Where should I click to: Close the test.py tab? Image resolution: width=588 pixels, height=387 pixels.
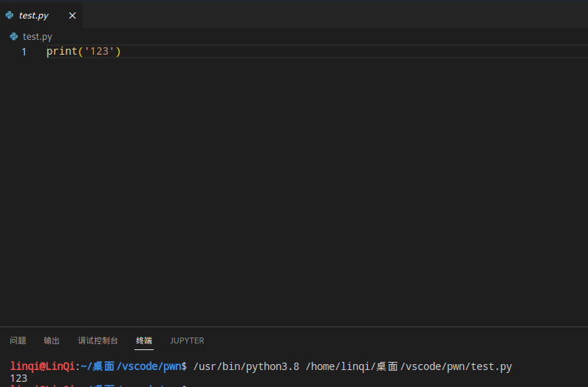coord(72,16)
